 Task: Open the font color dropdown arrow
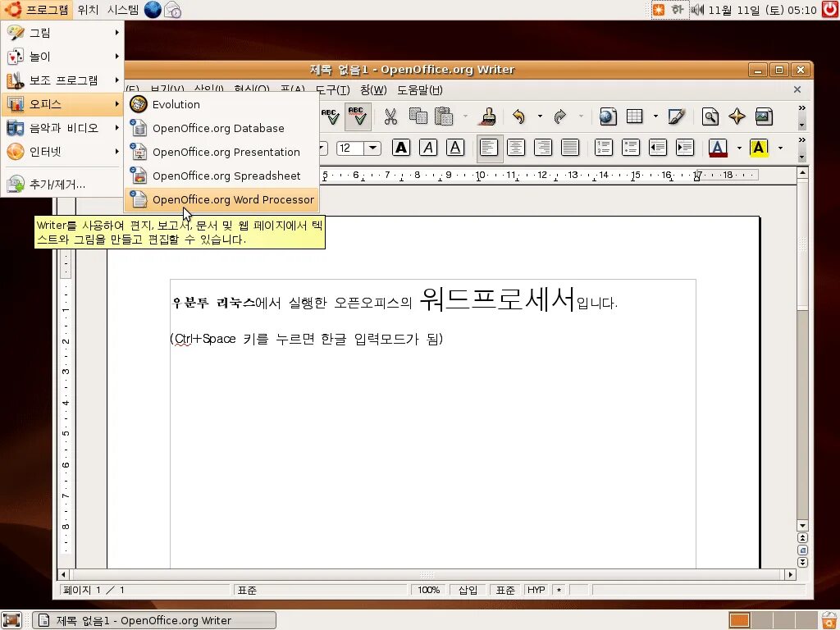pyautogui.click(x=739, y=148)
